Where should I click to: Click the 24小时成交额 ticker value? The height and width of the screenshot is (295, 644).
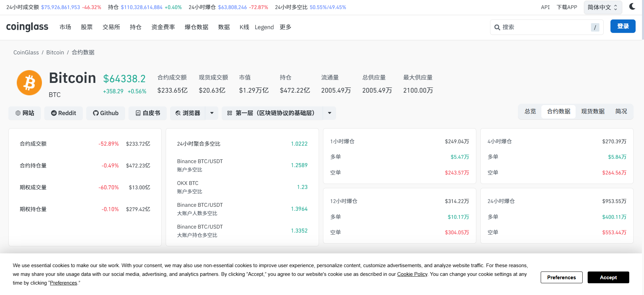(x=60, y=7)
